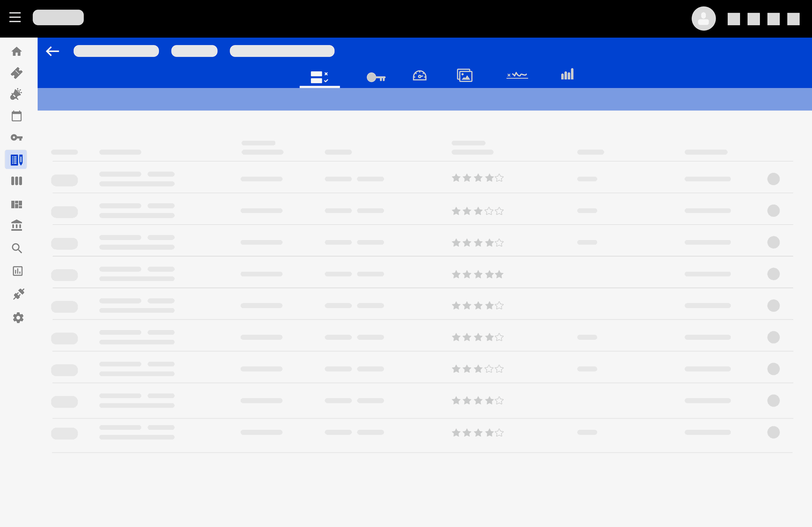Open the bank building icon in sidebar
This screenshot has height=527, width=812.
tap(16, 225)
